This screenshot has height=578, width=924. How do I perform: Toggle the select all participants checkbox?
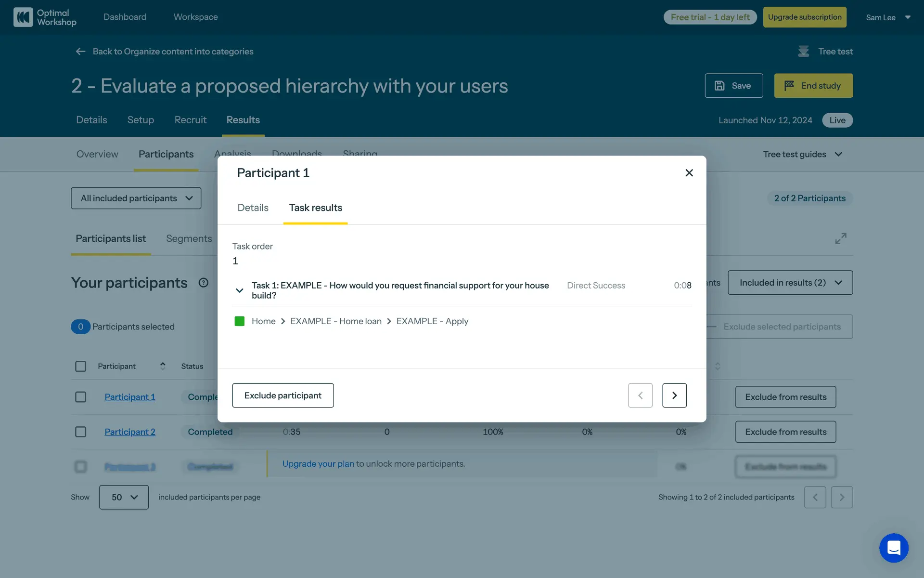pyautogui.click(x=81, y=367)
